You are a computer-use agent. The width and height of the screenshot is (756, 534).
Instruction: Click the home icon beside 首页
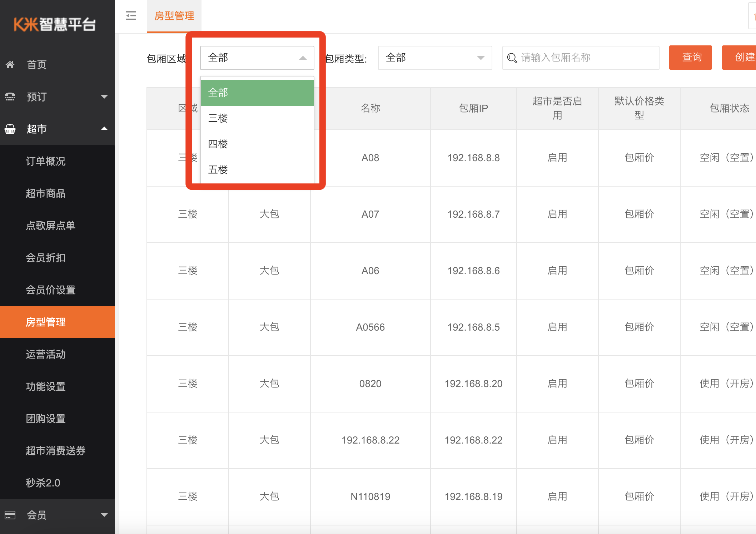tap(10, 65)
